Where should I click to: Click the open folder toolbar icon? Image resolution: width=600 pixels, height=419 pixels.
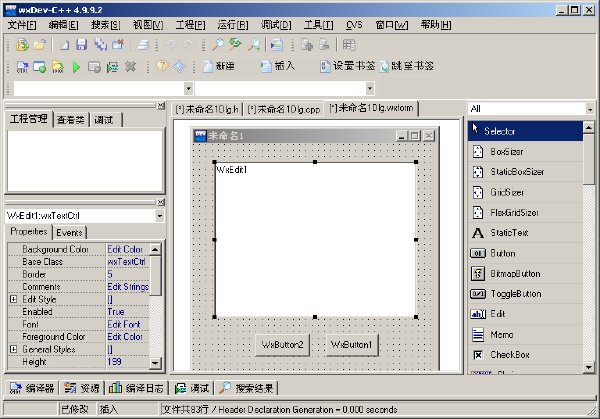39,45
